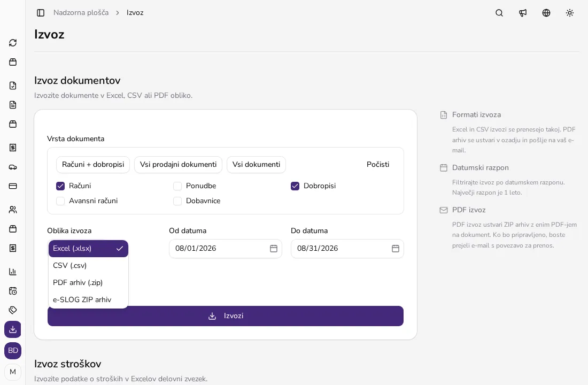Pick e-SLOG ZIP arhiv option
The width and height of the screenshot is (588, 385).
89,300
